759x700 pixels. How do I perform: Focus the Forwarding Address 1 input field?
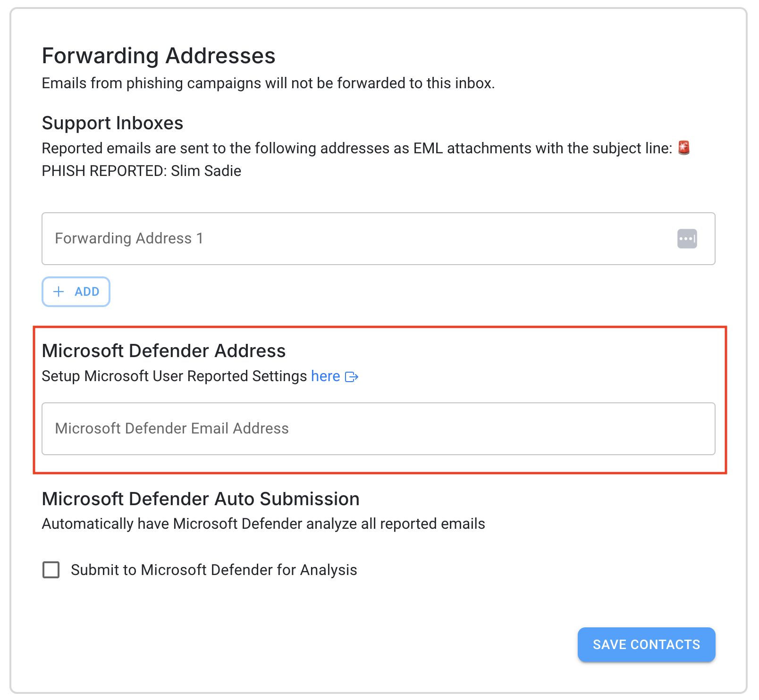[283, 239]
